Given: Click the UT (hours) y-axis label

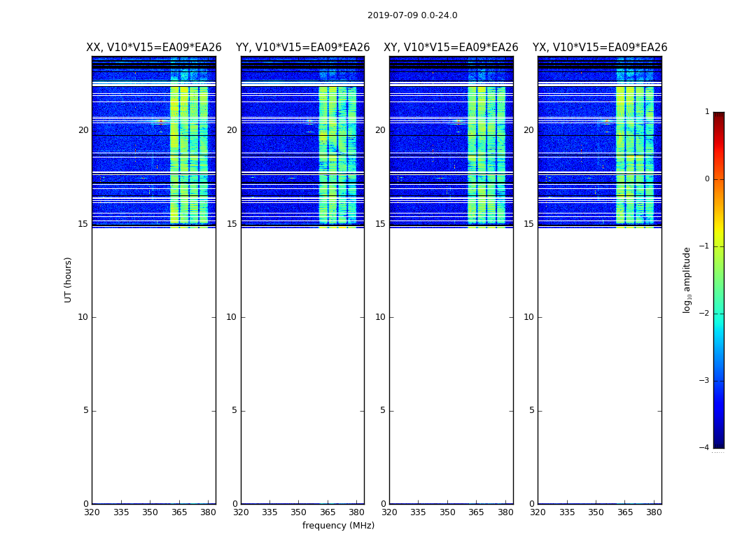Looking at the screenshot, I should pos(69,279).
